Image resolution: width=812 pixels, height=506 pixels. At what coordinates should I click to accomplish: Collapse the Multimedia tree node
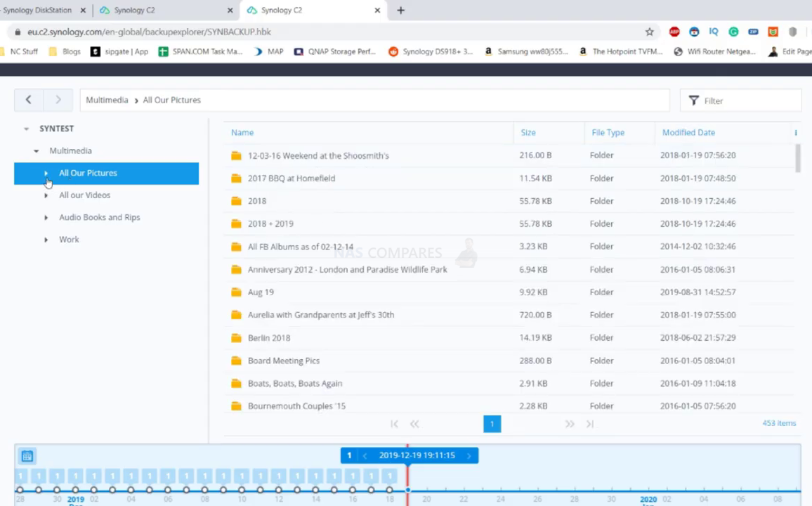pos(37,150)
